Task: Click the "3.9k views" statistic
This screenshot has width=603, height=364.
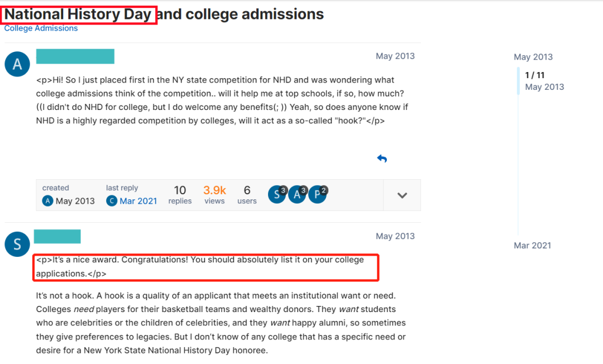Action: pos(214,195)
